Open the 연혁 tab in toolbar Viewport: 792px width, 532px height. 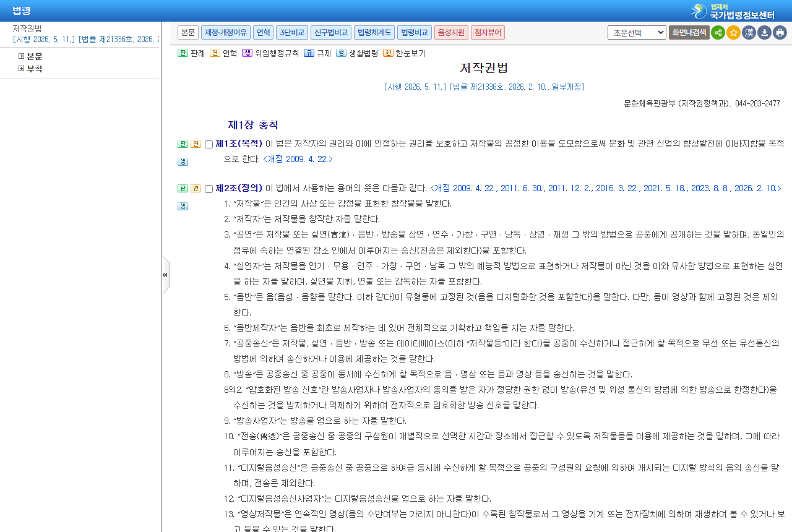(263, 33)
